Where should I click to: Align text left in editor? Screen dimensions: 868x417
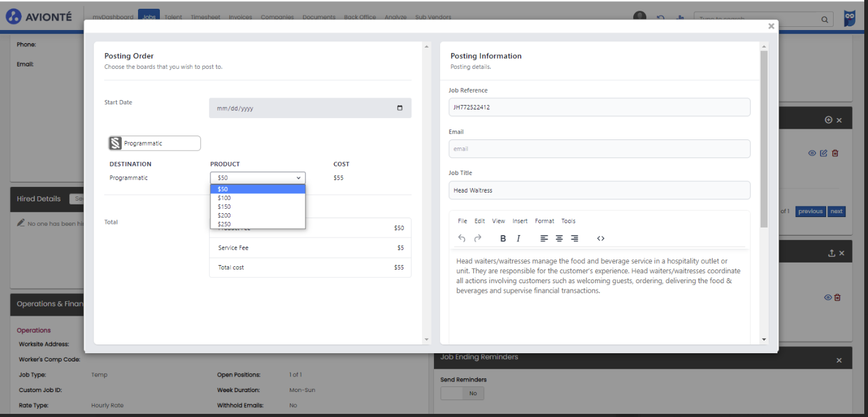point(544,238)
